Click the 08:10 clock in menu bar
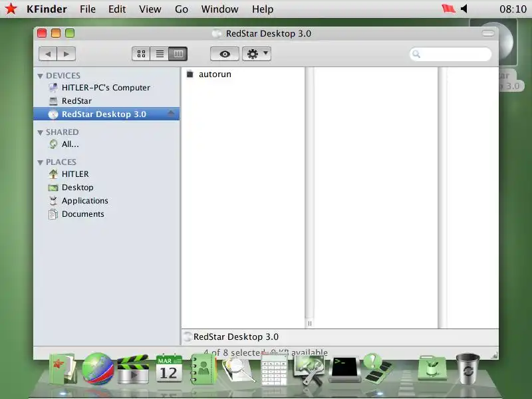532x399 pixels. (x=513, y=9)
